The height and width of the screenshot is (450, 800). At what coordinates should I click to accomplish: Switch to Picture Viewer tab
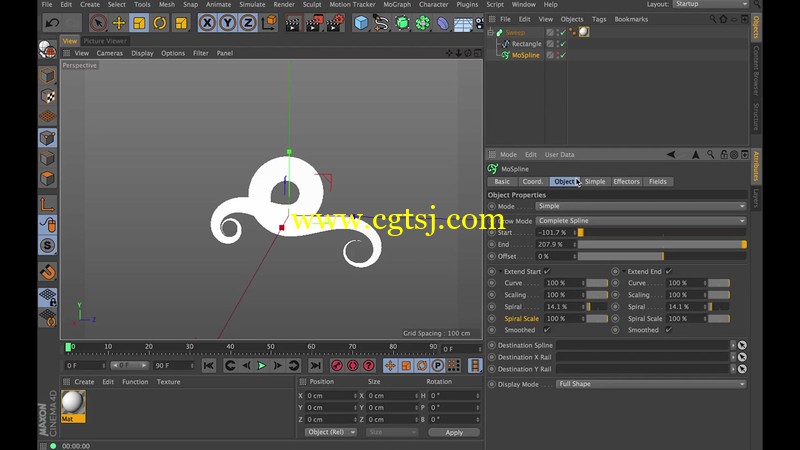pos(105,41)
